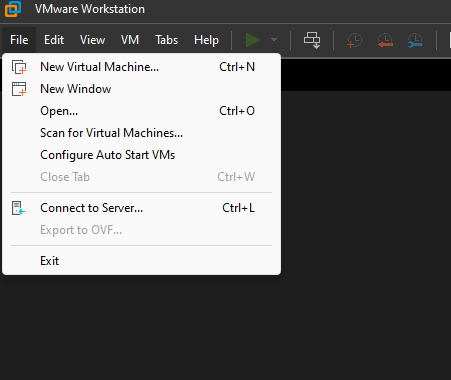Select Connect to Server... entry

point(141,208)
